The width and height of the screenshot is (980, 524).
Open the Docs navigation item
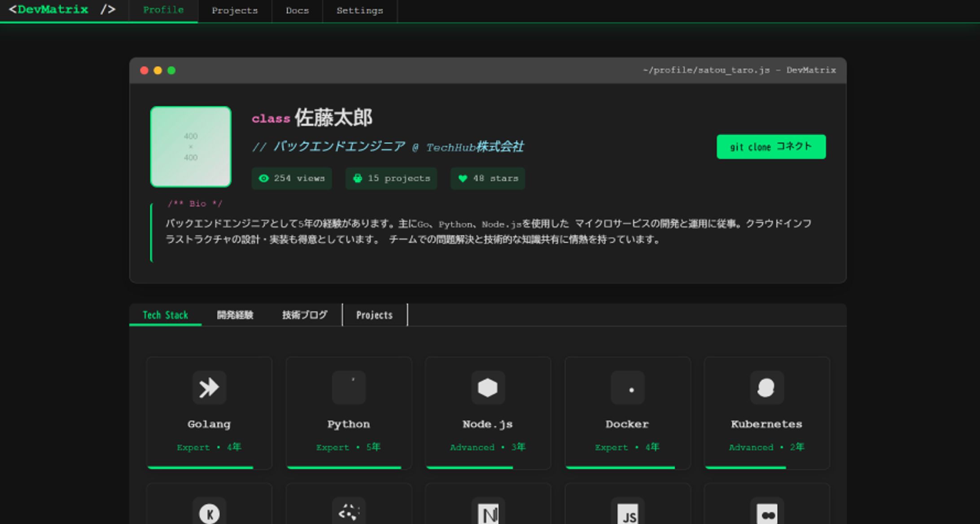pos(297,11)
